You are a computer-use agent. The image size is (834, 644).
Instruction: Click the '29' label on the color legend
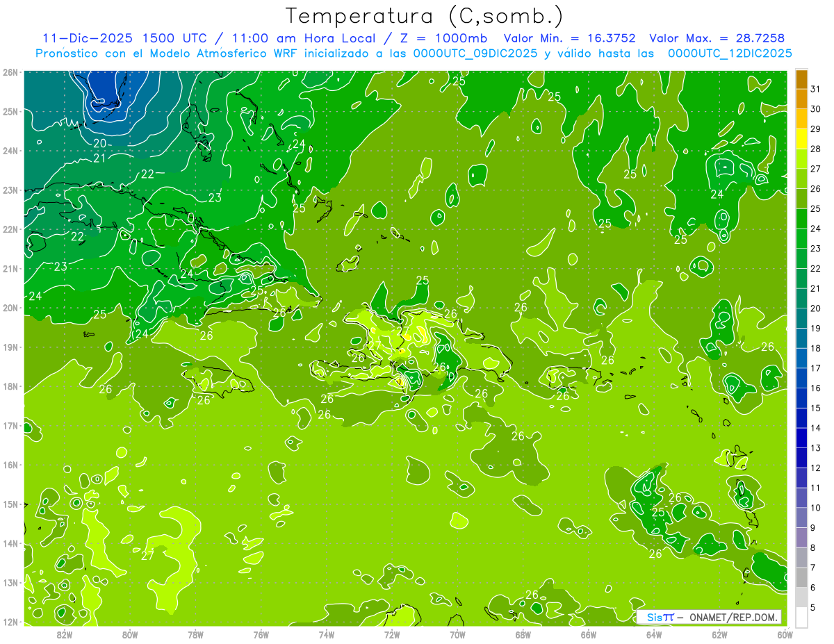pyautogui.click(x=815, y=129)
